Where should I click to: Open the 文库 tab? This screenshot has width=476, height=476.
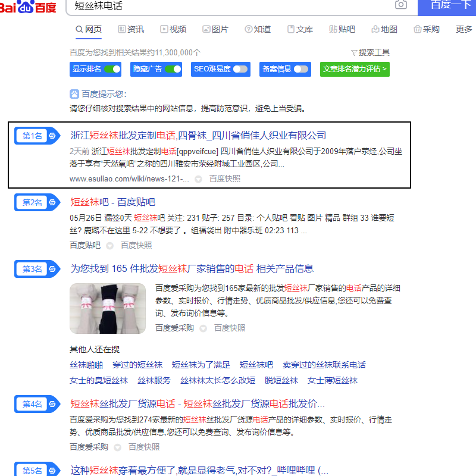[x=300, y=29]
